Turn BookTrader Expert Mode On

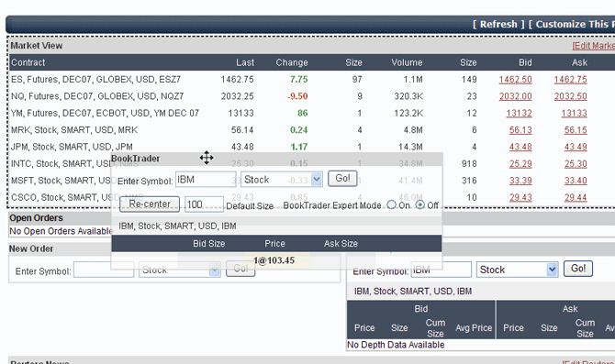pos(391,204)
